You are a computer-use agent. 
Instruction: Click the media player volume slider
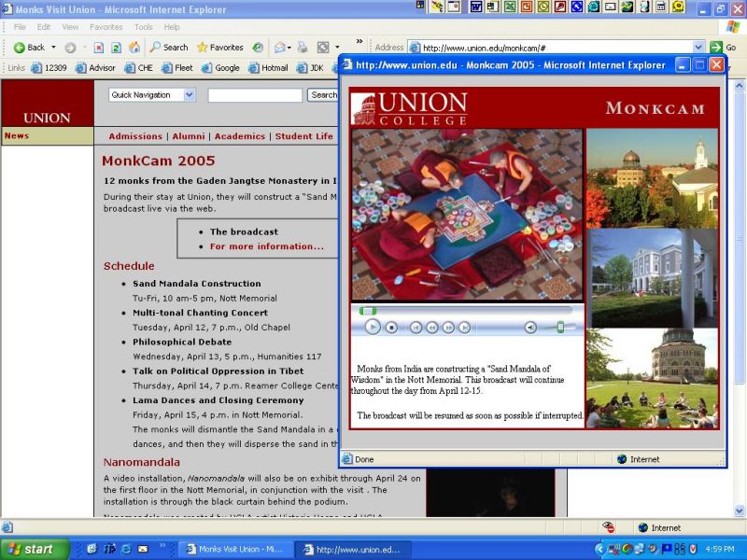[560, 328]
